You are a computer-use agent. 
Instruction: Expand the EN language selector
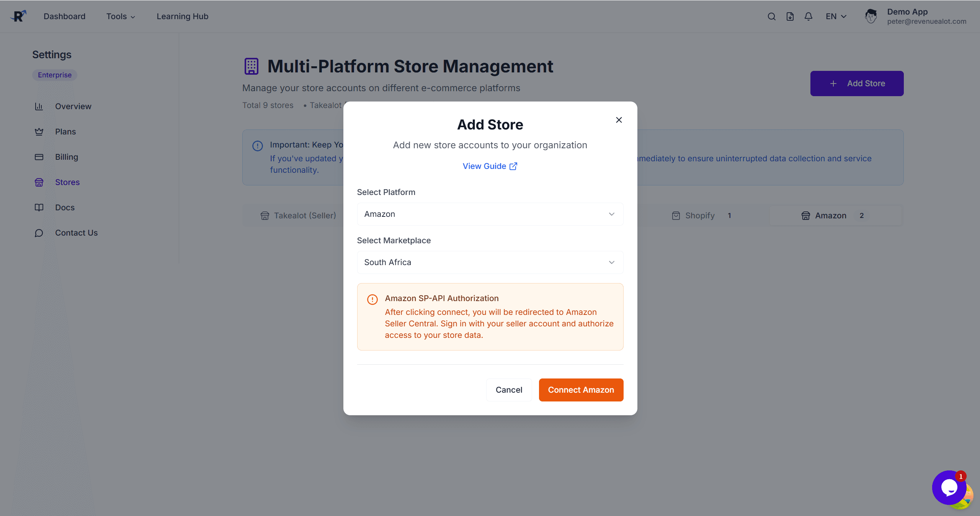pos(835,16)
